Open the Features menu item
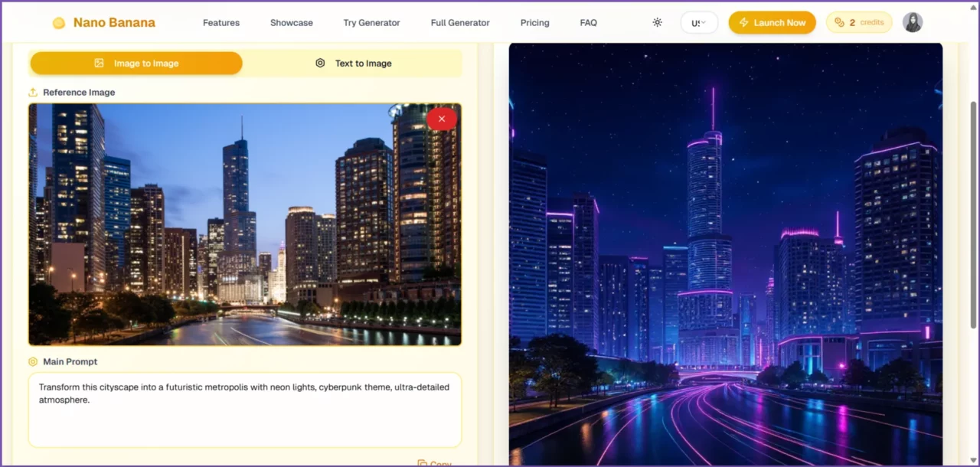980x467 pixels. click(x=221, y=23)
